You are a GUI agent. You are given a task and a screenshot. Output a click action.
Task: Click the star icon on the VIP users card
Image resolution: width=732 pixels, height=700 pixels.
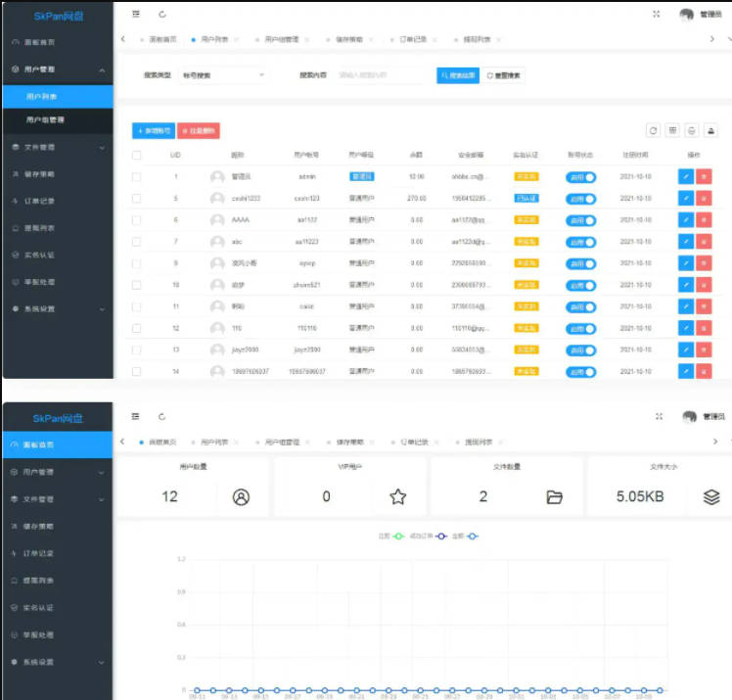point(397,496)
